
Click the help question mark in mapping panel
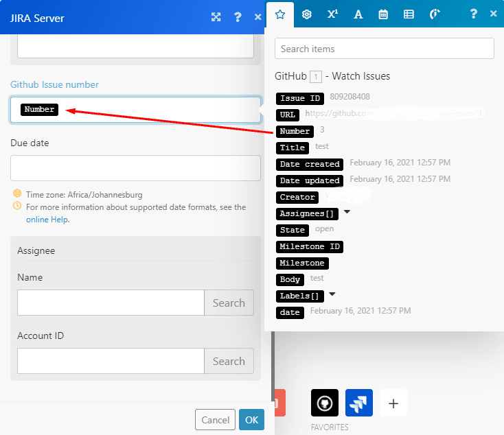click(473, 14)
